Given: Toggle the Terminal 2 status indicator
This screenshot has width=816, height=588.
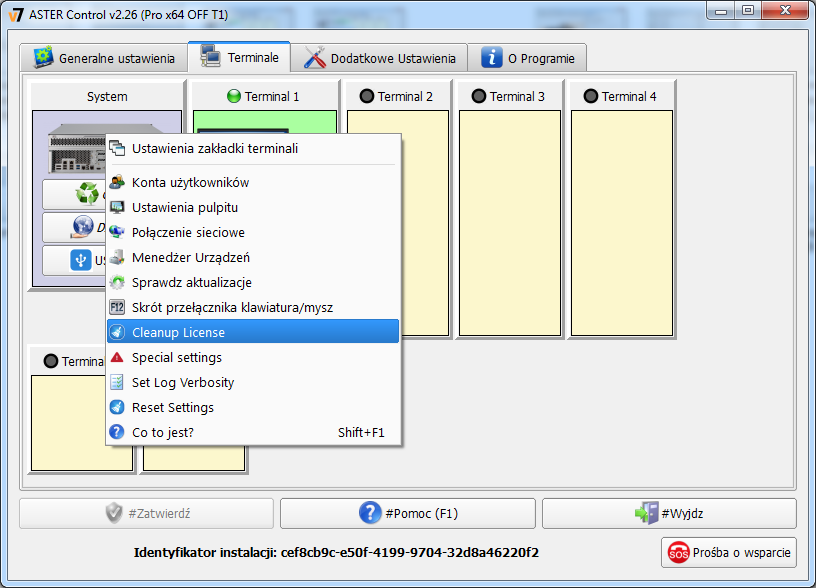Looking at the screenshot, I should coord(367,96).
